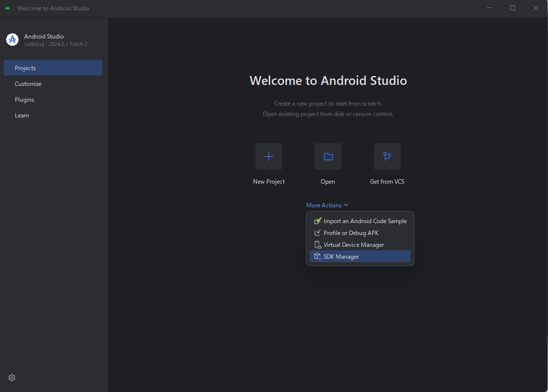Open the Learn section
This screenshot has width=548, height=392.
pyautogui.click(x=53, y=116)
